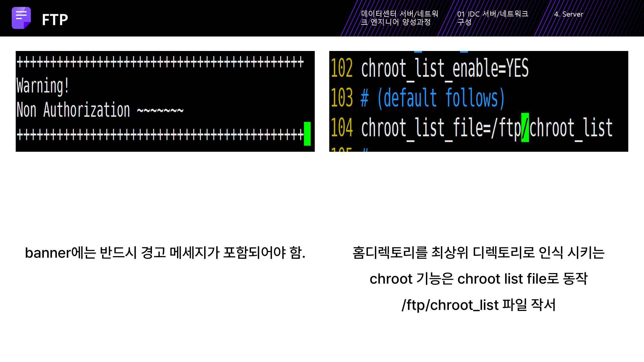
Task: Select the '4. Server' header label
Action: coord(568,14)
